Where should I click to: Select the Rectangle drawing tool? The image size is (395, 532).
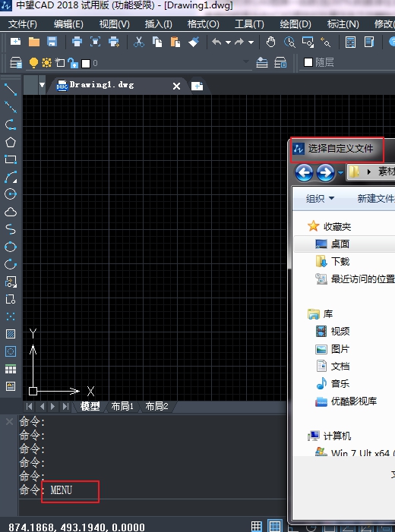click(11, 159)
